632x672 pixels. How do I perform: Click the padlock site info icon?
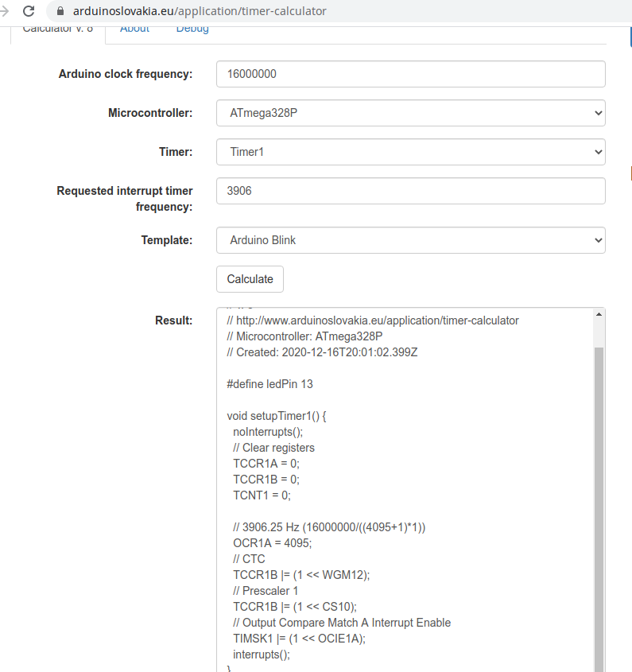tap(60, 11)
